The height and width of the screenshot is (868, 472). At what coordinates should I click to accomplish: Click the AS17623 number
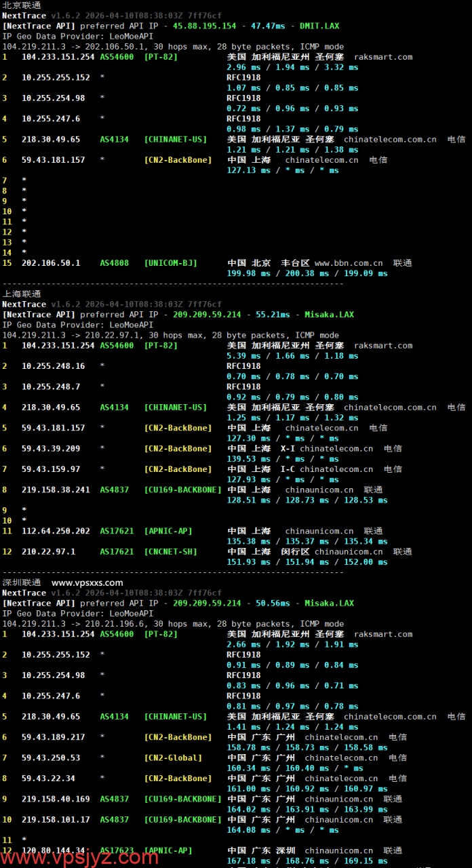pyautogui.click(x=117, y=850)
